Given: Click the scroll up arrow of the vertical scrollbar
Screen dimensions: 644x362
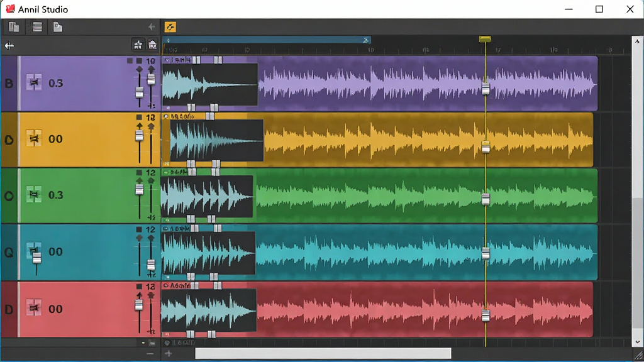Looking at the screenshot, I should pyautogui.click(x=637, y=41).
